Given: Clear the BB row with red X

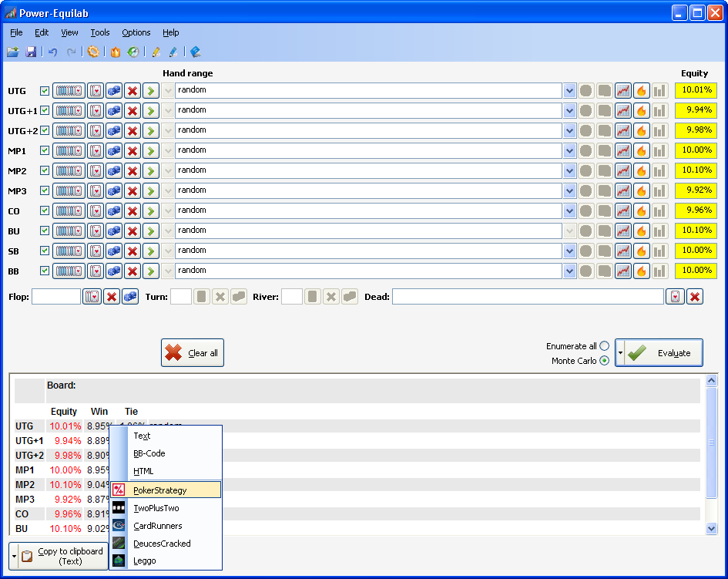Looking at the screenshot, I should point(133,271).
